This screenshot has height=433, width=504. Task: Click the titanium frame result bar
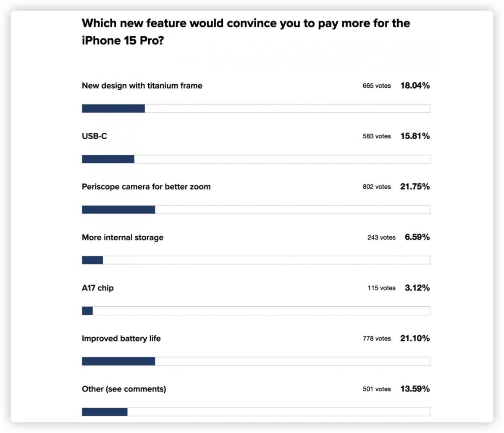256,109
